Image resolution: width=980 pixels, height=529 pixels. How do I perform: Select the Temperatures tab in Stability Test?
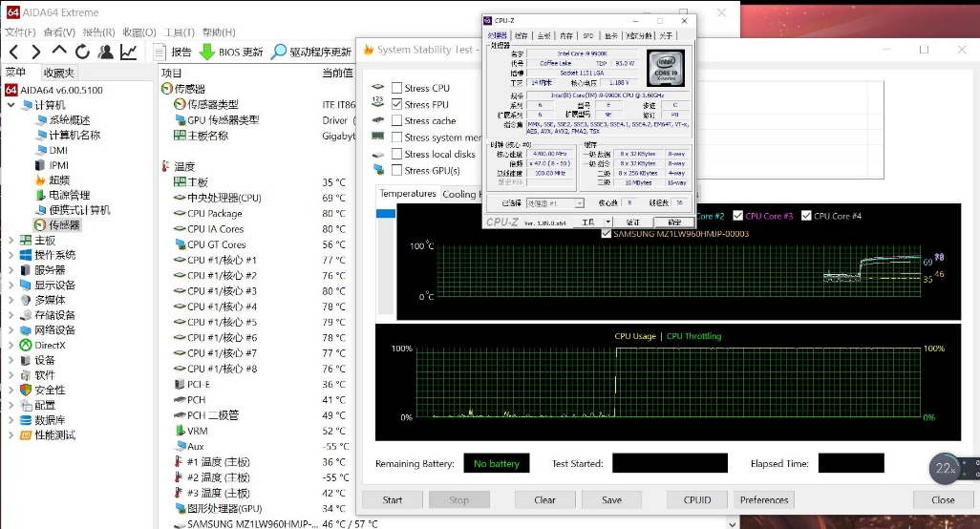click(x=408, y=194)
